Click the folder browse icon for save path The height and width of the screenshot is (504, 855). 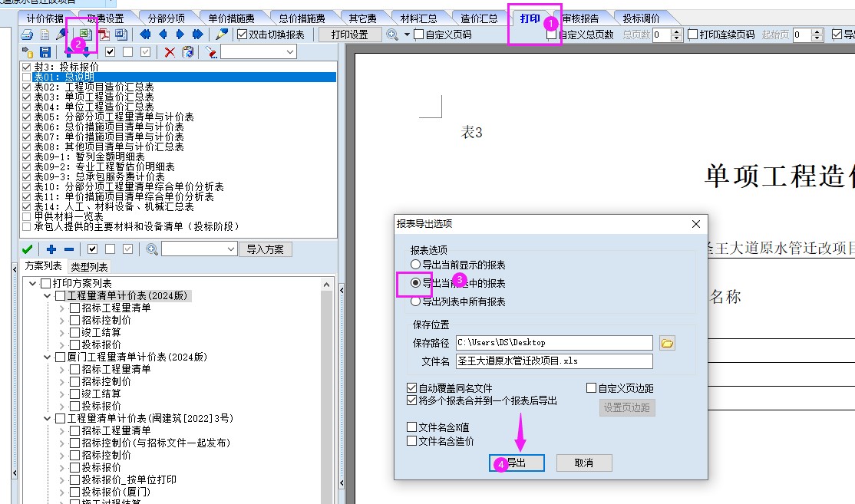tap(667, 343)
